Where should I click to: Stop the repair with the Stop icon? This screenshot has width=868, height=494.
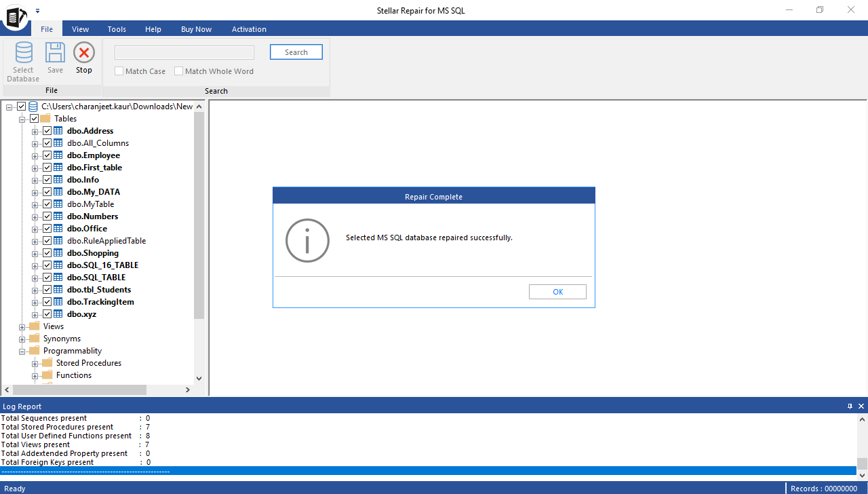[84, 53]
